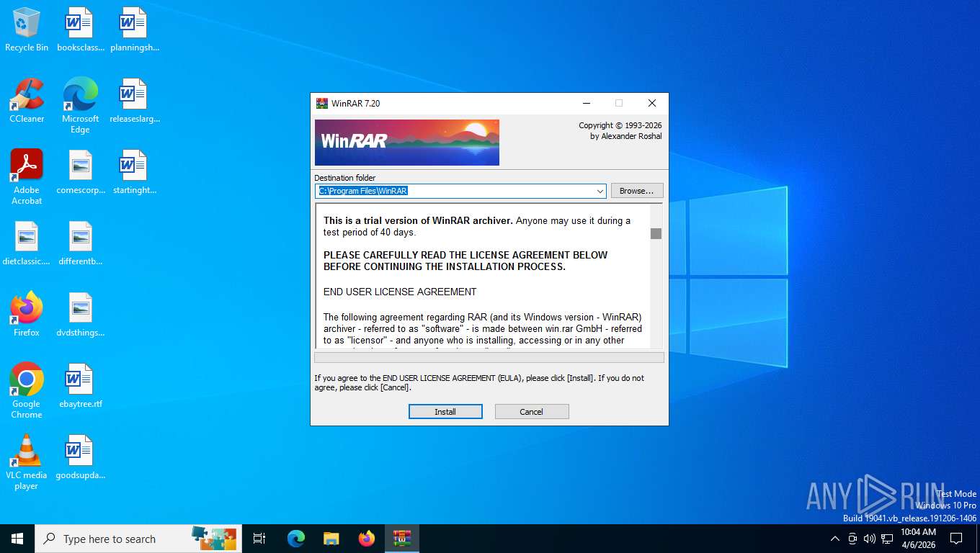Expand the Destination folder dropdown arrow
980x553 pixels.
600,192
